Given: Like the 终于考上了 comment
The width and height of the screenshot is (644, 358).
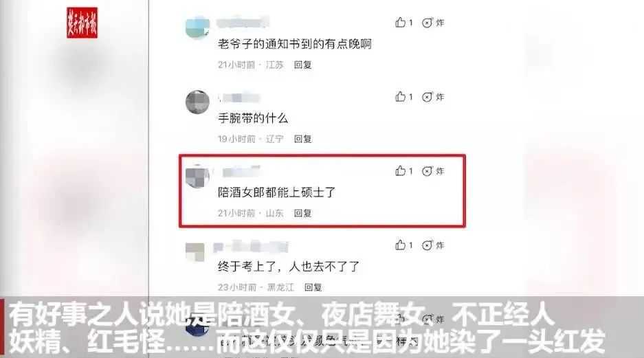Looking at the screenshot, I should point(403,245).
